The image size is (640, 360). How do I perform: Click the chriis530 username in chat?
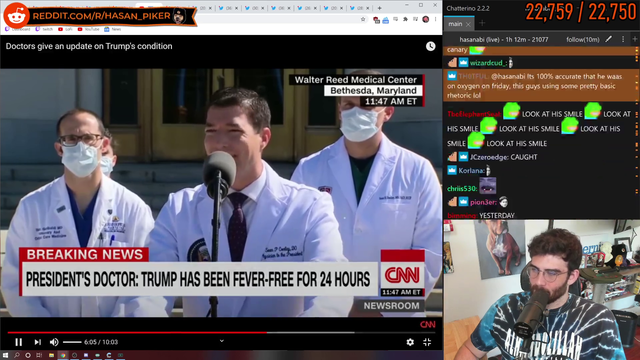click(462, 189)
